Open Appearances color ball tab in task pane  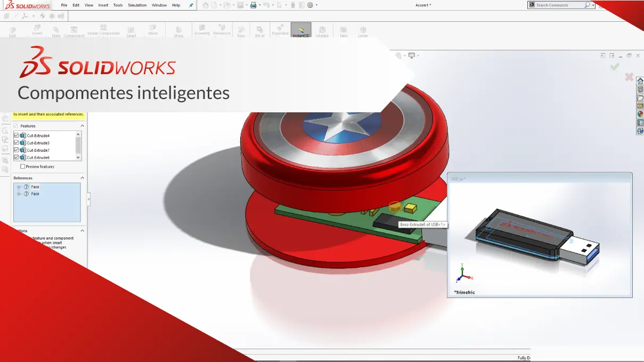(640, 114)
